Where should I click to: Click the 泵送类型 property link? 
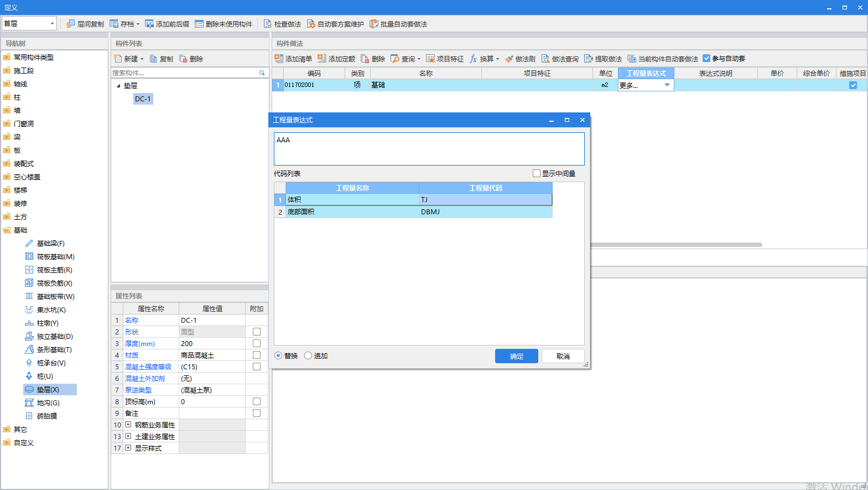138,390
